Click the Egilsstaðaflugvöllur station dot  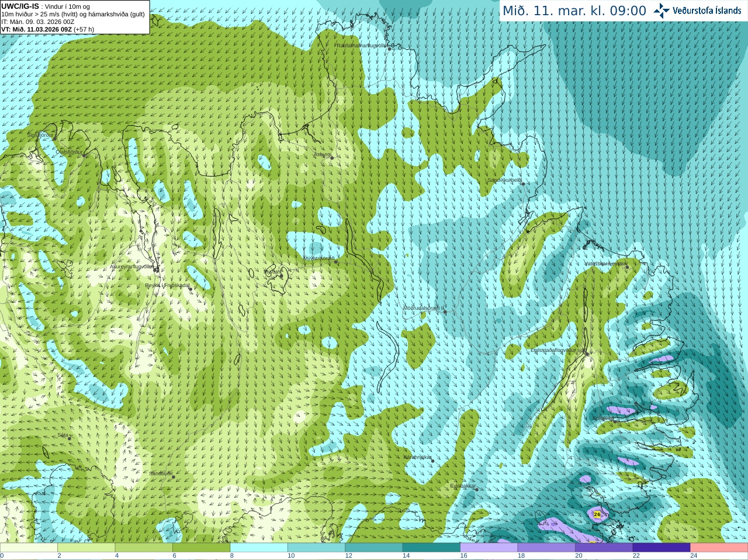pyautogui.click(x=587, y=353)
